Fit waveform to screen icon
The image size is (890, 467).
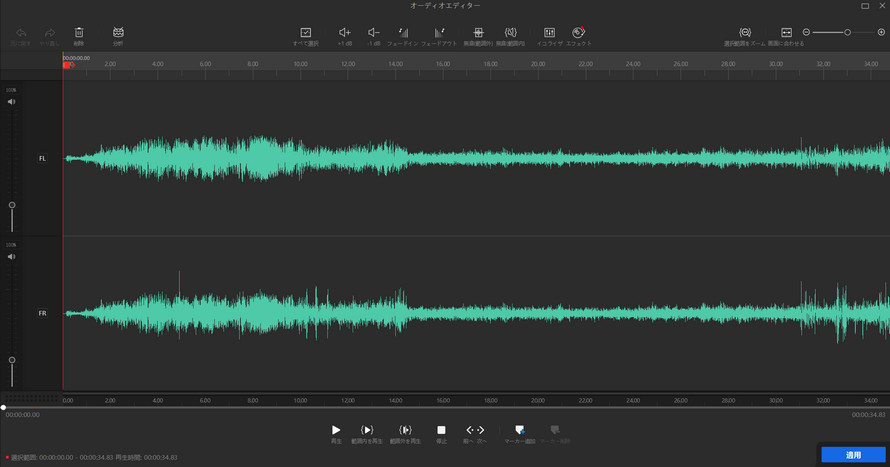[x=786, y=33]
